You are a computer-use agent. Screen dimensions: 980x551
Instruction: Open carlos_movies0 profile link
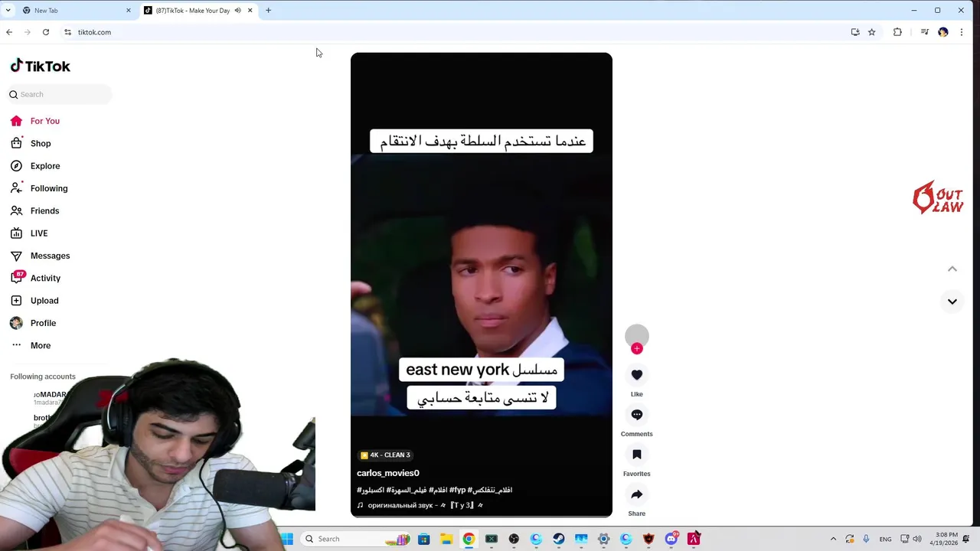388,473
